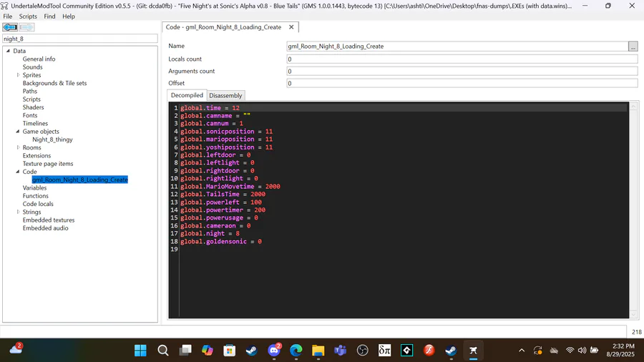Screen dimensions: 644x362
Task: Select Extensions in the data tree
Action: [36, 155]
